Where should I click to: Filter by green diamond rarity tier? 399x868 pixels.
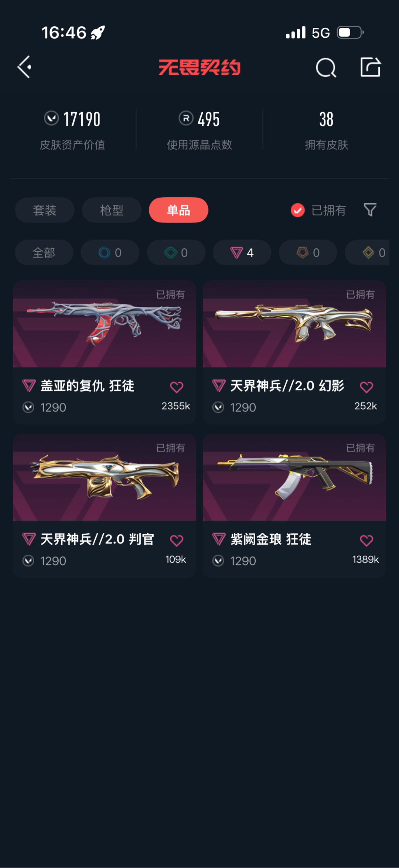[176, 252]
